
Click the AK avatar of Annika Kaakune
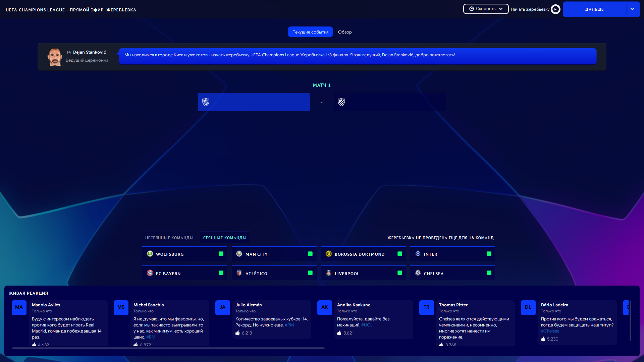[325, 307]
